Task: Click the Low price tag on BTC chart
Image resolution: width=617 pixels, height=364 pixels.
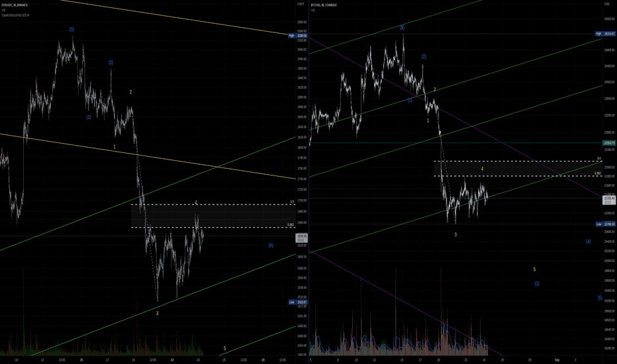Action: pyautogui.click(x=605, y=224)
